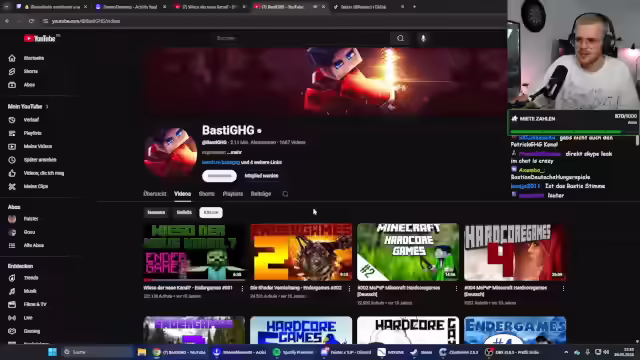Viewport: 640px width, 360px height.
Task: Open Steam from the taskbar
Action: (421, 352)
